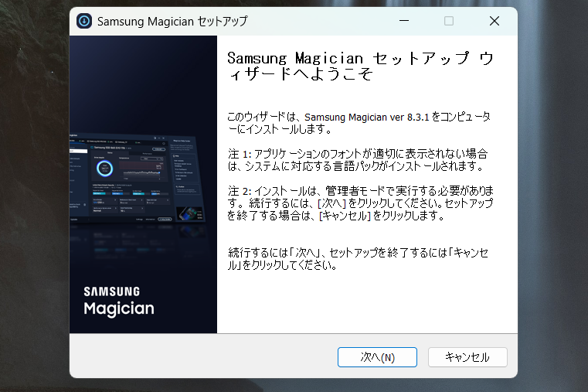Click the 注 2 paragraph about administrator mode

[x=360, y=203]
